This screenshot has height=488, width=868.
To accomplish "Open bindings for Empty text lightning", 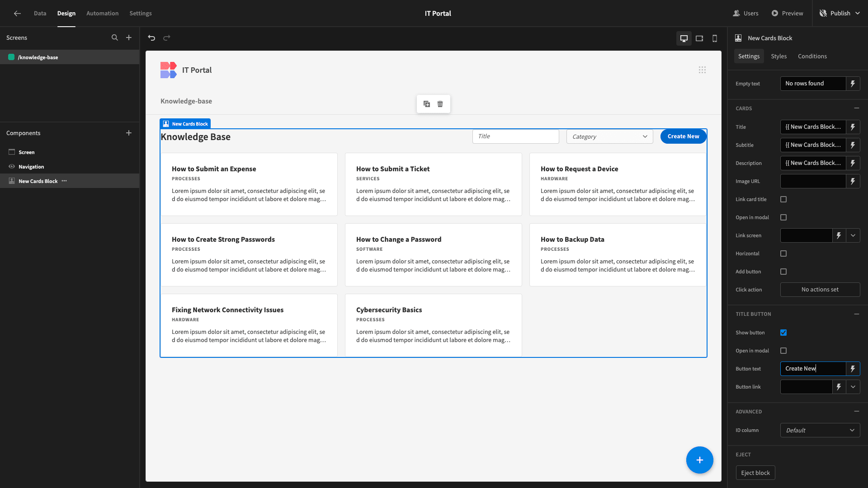I will tap(853, 84).
